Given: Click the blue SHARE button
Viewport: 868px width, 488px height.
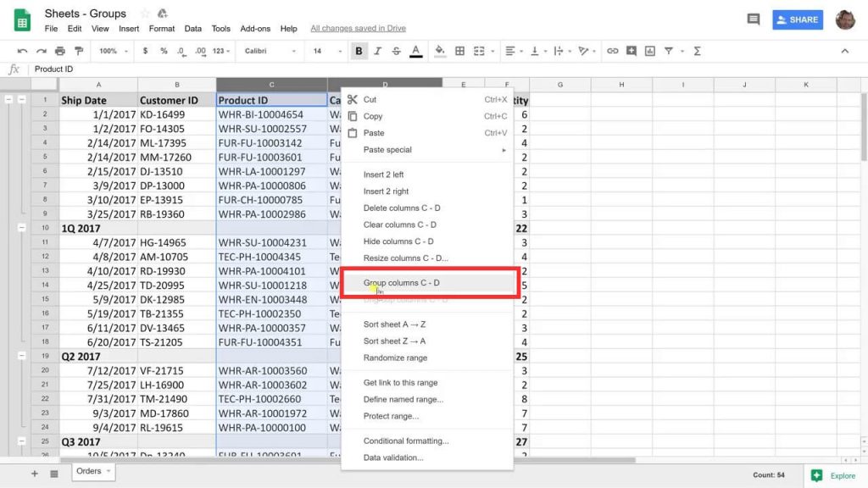Looking at the screenshot, I should tap(798, 19).
